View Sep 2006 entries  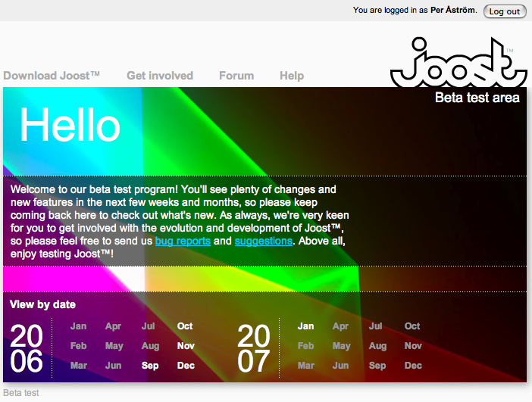click(x=150, y=366)
